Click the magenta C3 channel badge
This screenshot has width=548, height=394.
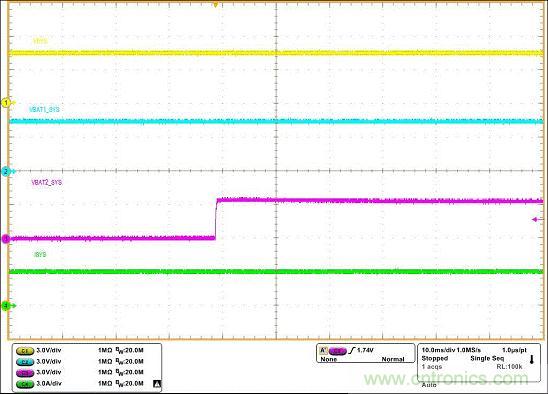25,373
